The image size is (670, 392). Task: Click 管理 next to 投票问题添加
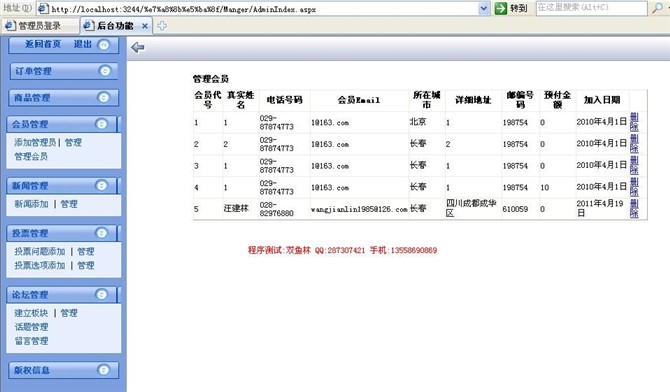click(x=85, y=251)
